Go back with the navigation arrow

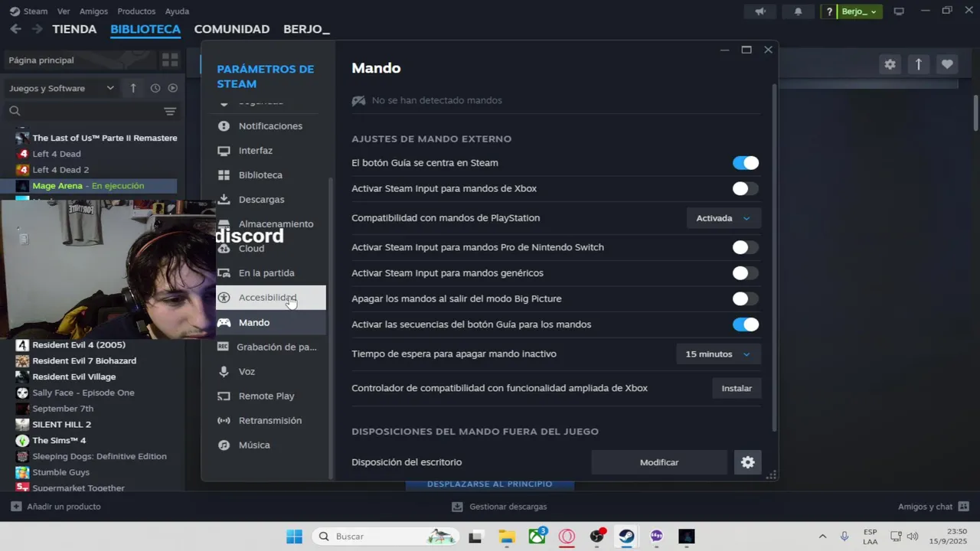pyautogui.click(x=15, y=29)
